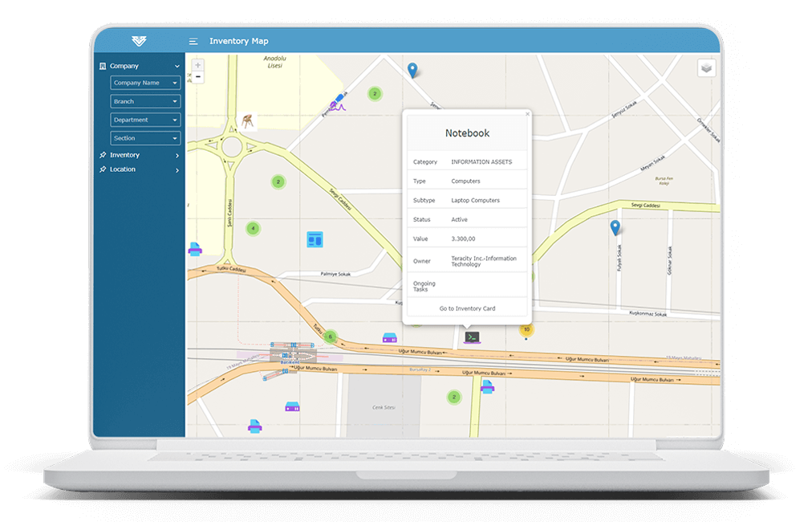Screen dimensions: 812x522
Task: Click the Anadolu Lisesi map label
Action: pos(274,62)
